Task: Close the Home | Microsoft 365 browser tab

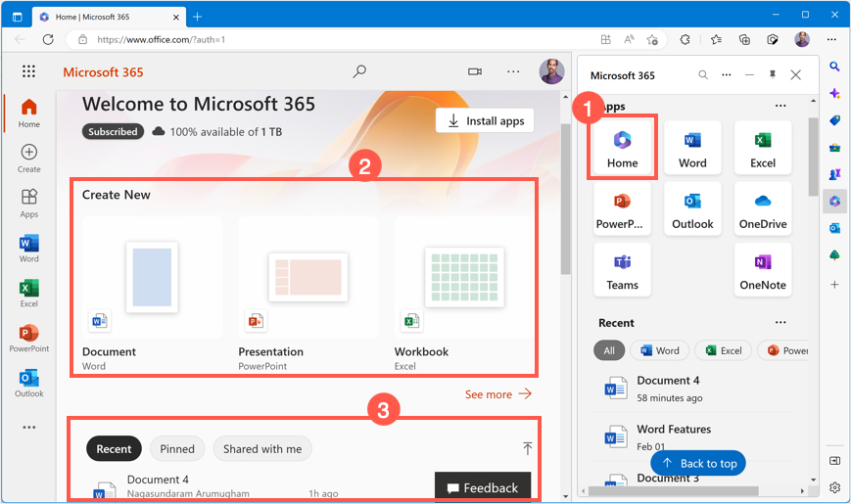Action: pyautogui.click(x=176, y=17)
